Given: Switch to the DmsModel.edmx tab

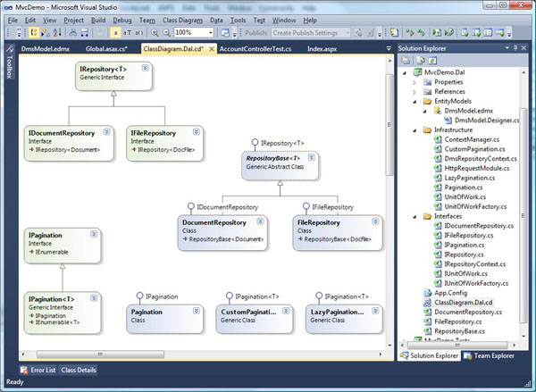Looking at the screenshot, I should [46, 49].
